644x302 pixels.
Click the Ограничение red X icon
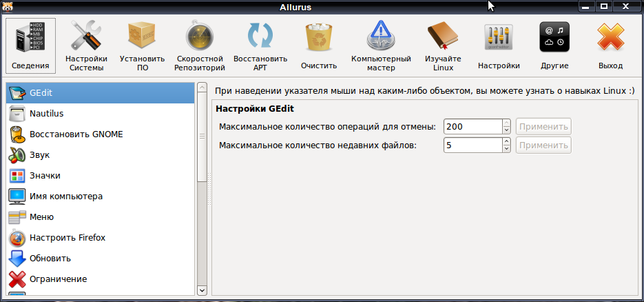pos(17,279)
